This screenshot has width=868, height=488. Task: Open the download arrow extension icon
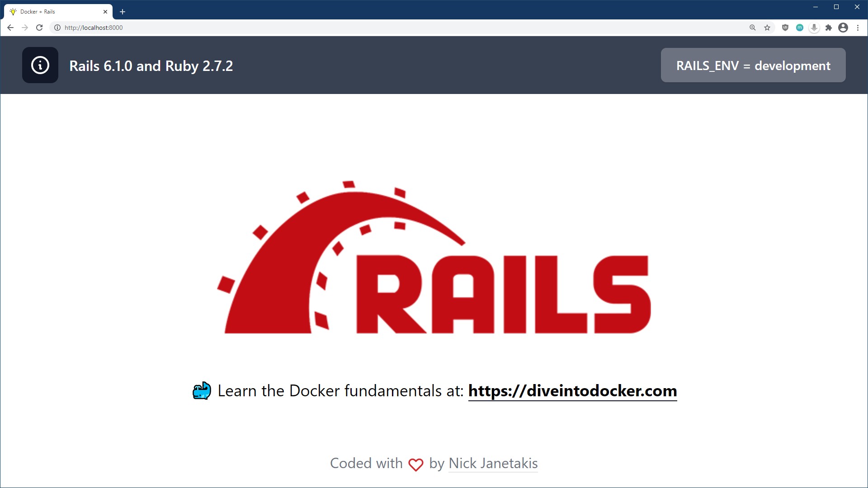coord(814,28)
